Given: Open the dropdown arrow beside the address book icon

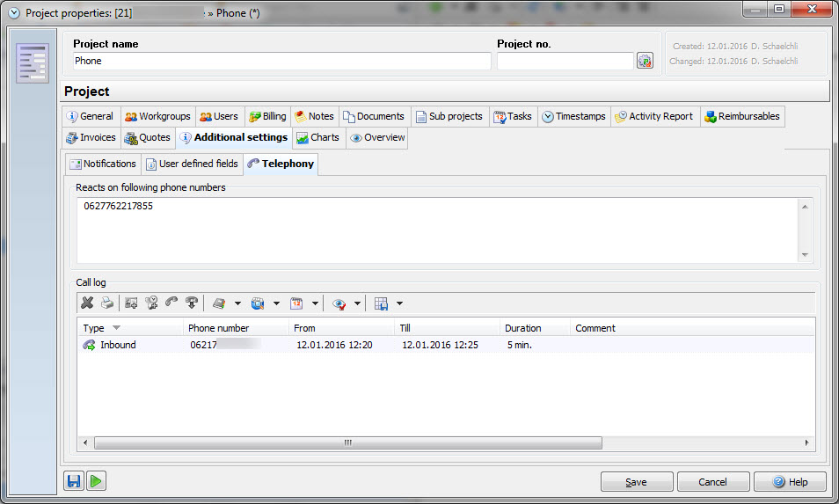Looking at the screenshot, I should pos(237,304).
